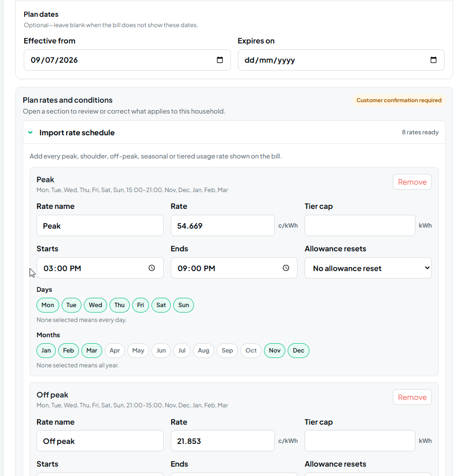
Task: Edit the Peak rate name field
Action: (x=100, y=226)
